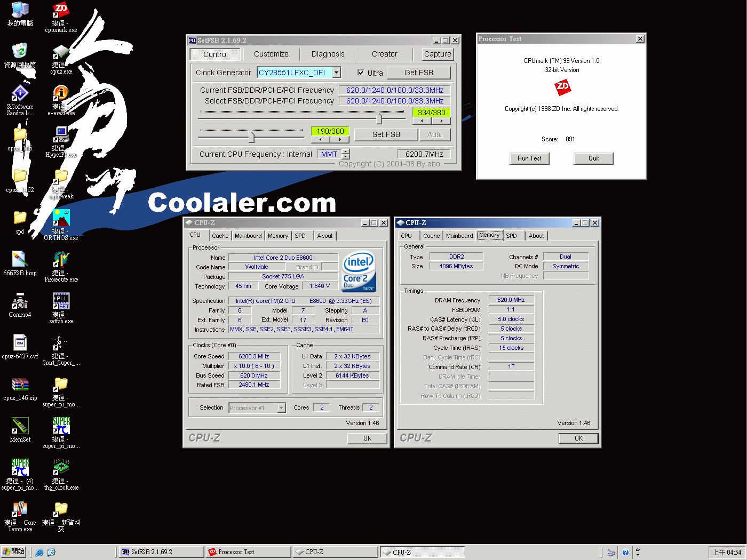Open the Clock Generator dropdown in SetFSB
Image resolution: width=747 pixels, height=560 pixels.
coord(337,73)
